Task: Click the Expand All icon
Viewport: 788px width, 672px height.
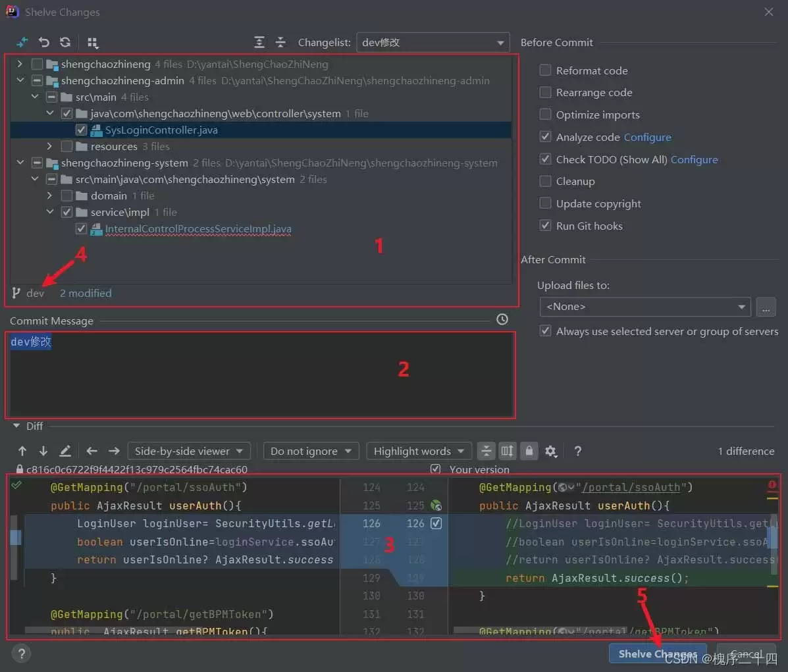Action: 259,42
